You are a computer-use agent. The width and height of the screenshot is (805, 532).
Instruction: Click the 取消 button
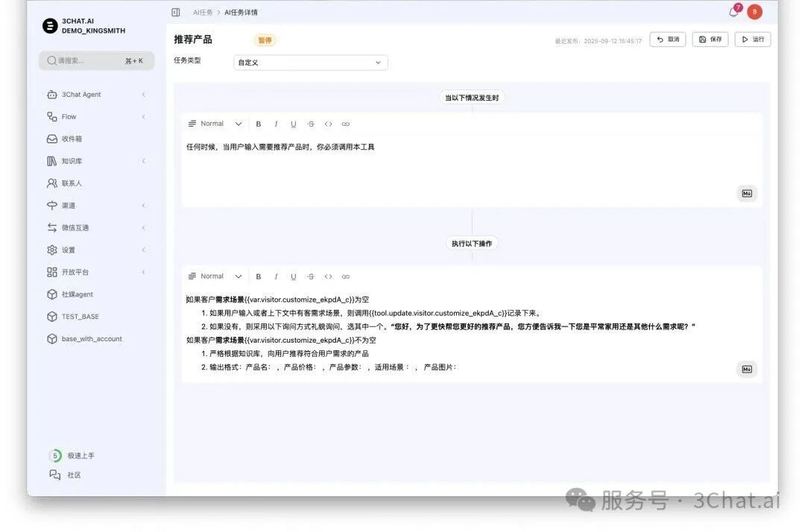point(667,39)
